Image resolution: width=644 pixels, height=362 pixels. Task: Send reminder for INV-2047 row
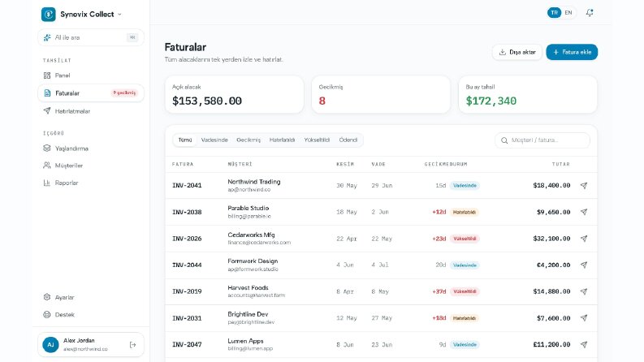[584, 345]
